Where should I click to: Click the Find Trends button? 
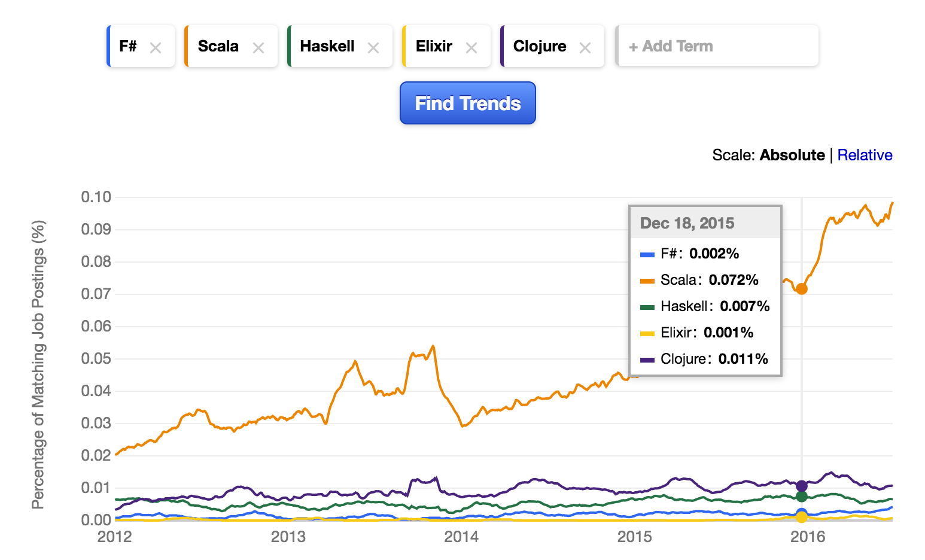tap(467, 103)
